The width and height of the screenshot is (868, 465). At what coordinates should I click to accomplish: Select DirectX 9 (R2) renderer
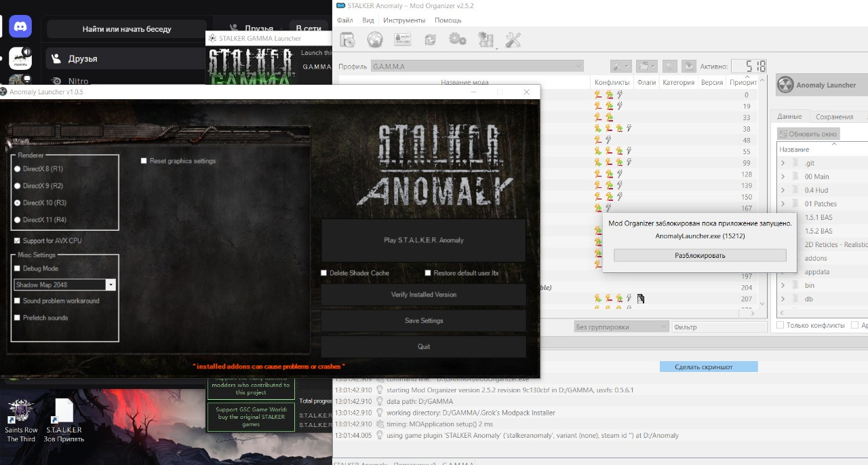[18, 186]
